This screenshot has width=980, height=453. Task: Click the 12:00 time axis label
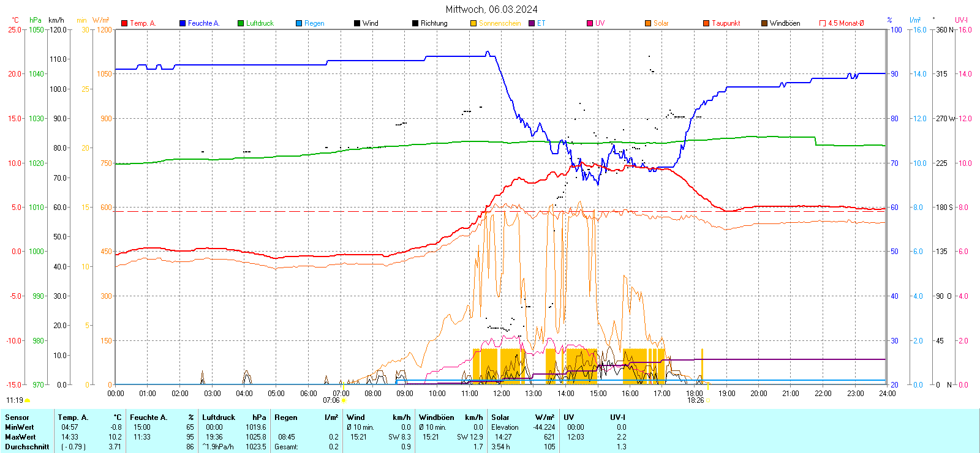pos(501,394)
